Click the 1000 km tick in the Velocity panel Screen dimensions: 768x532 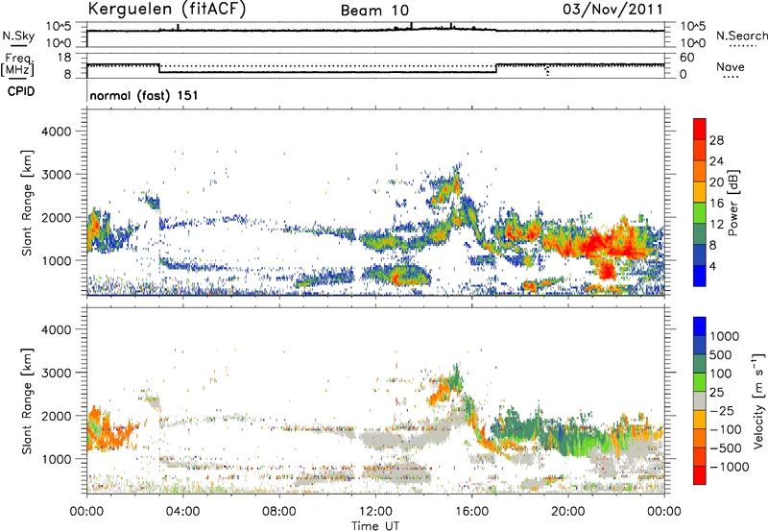[56, 459]
